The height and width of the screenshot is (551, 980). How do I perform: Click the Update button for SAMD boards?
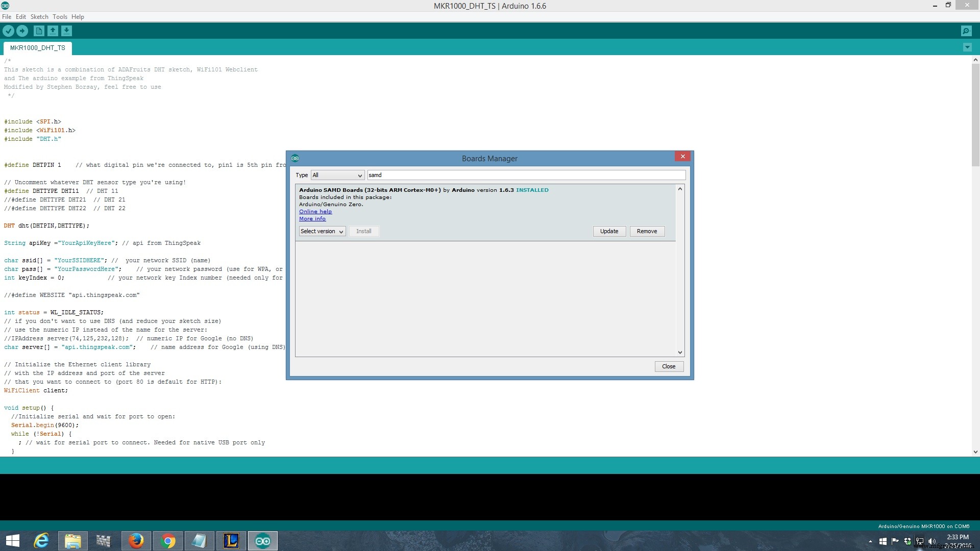(609, 231)
